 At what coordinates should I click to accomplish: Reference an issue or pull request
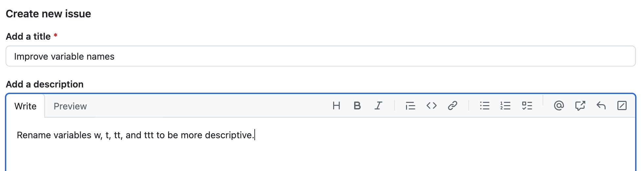click(580, 106)
